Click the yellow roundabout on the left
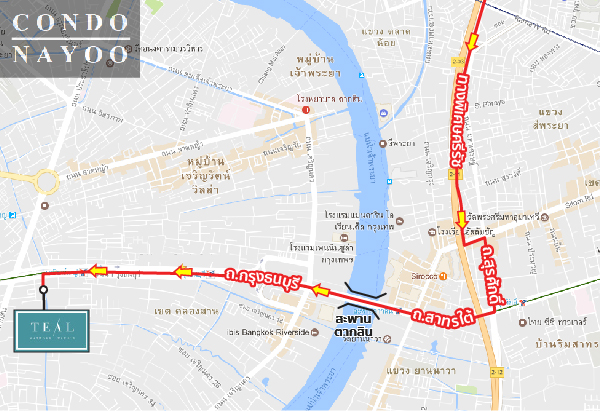The width and height of the screenshot is (600, 411). 46,181
